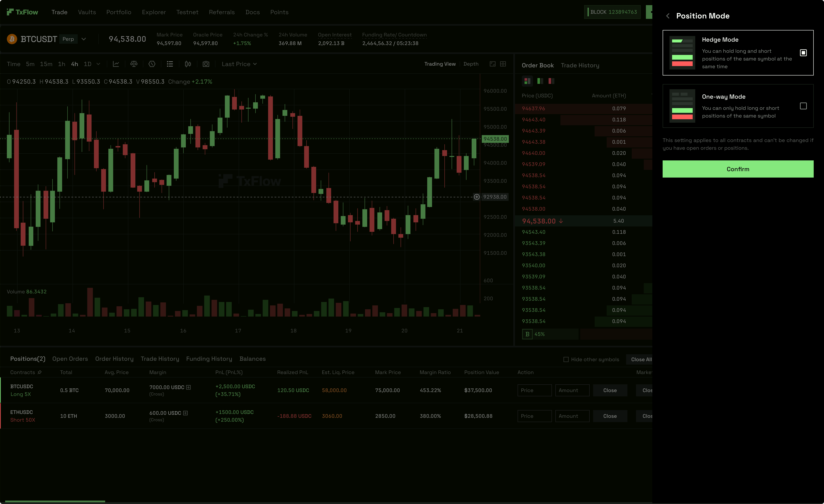Click the Price input for ETHUSDC position
Screen dimensions: 824x504
[x=534, y=416]
